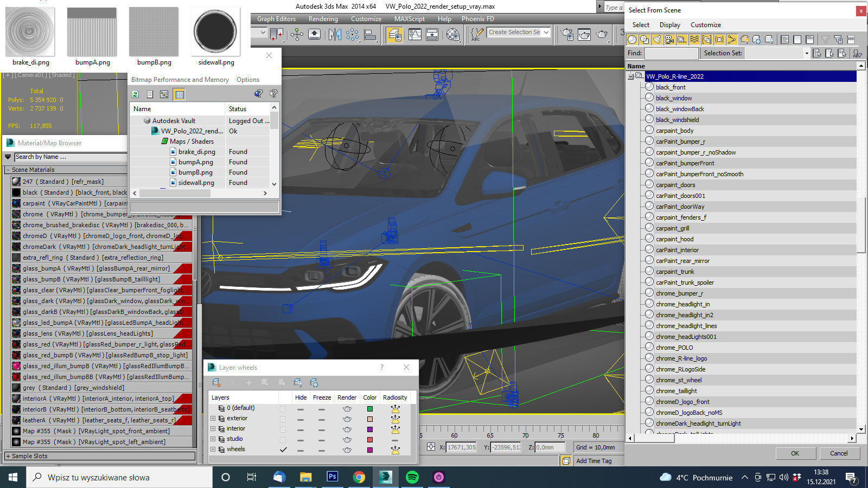Open the Material Editor checkered sphere icon
The image size is (868, 488).
pos(453,35)
